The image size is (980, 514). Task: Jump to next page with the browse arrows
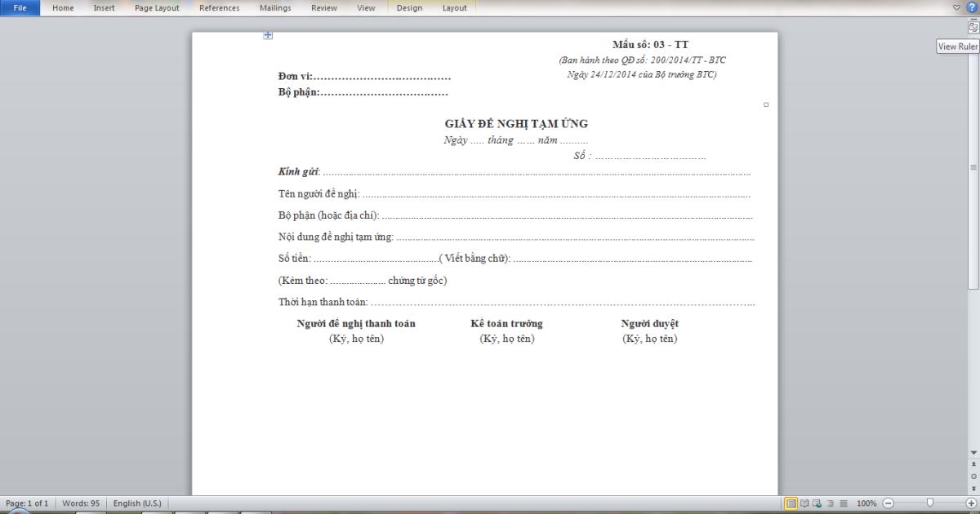point(973,488)
